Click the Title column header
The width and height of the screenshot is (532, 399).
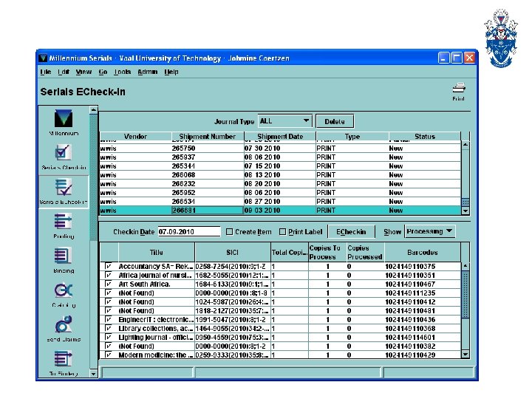click(x=157, y=253)
